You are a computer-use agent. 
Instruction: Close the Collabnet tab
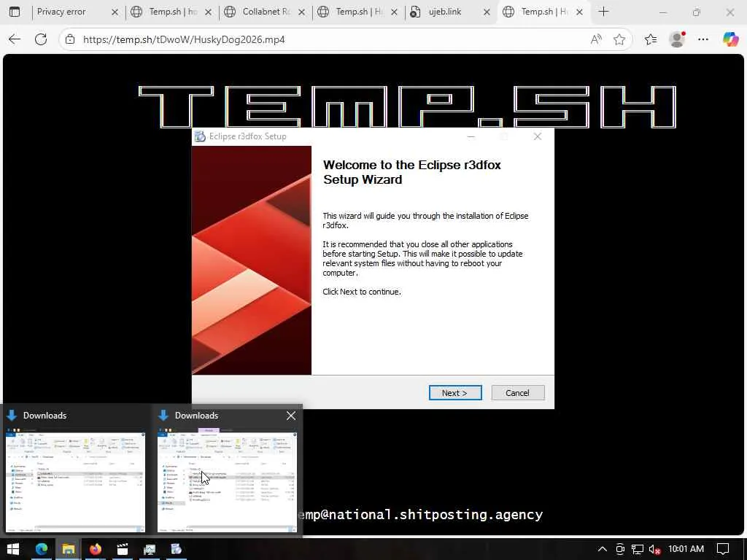(301, 12)
